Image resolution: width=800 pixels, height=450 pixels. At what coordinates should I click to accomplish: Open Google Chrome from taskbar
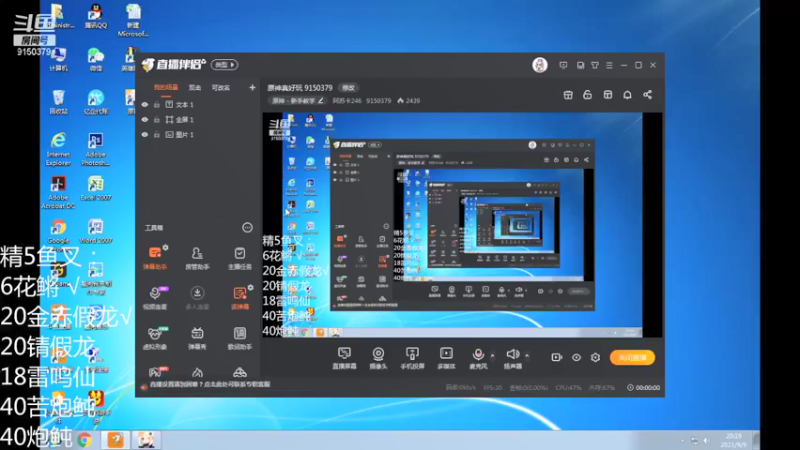point(85,439)
